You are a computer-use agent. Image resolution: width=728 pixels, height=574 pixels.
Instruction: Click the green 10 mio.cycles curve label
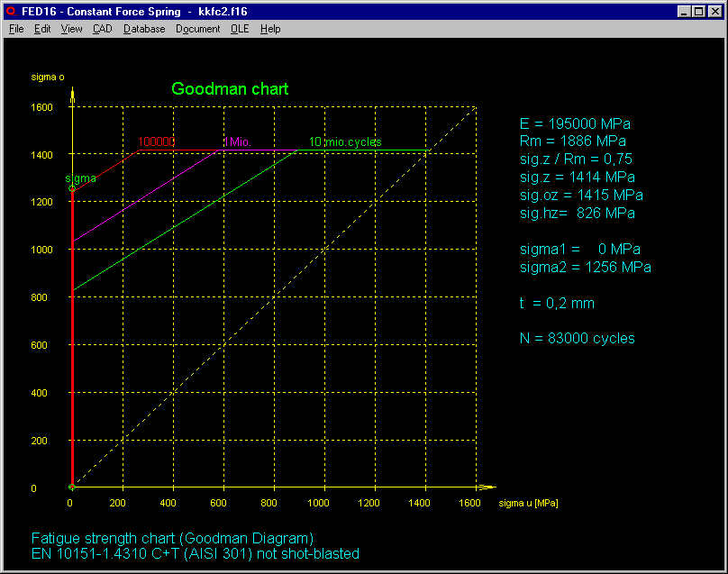(345, 142)
